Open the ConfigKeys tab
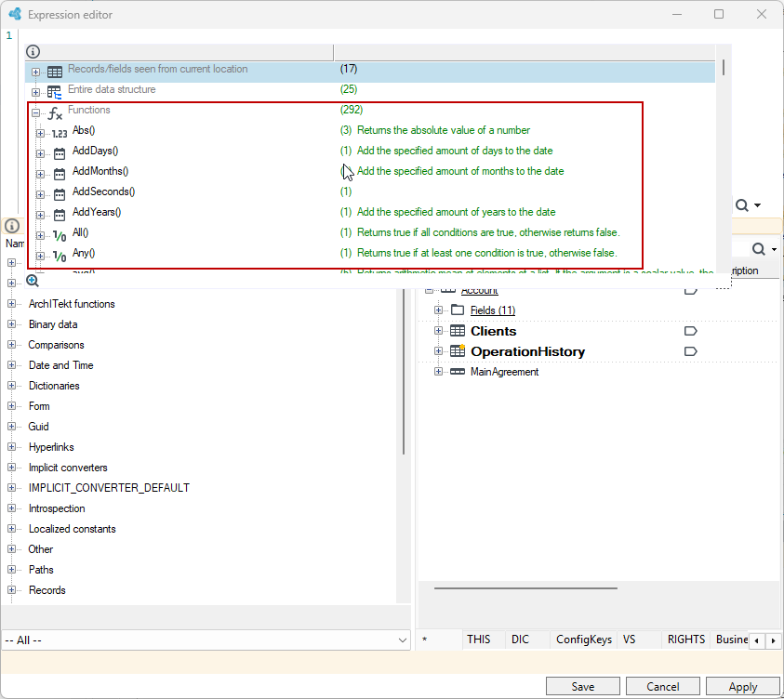 [x=584, y=640]
